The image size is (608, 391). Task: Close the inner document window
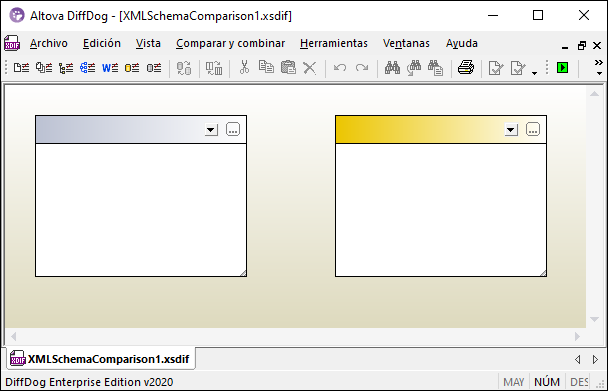coord(597,46)
